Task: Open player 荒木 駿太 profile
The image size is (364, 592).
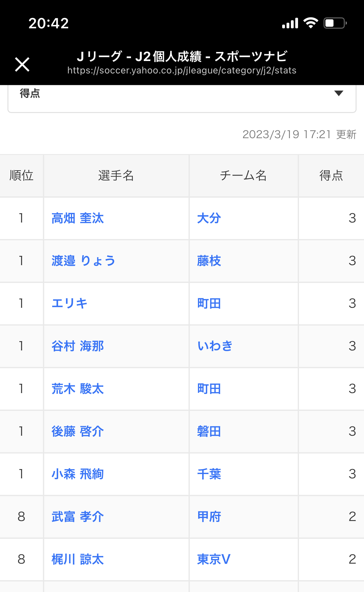Action: (x=77, y=389)
